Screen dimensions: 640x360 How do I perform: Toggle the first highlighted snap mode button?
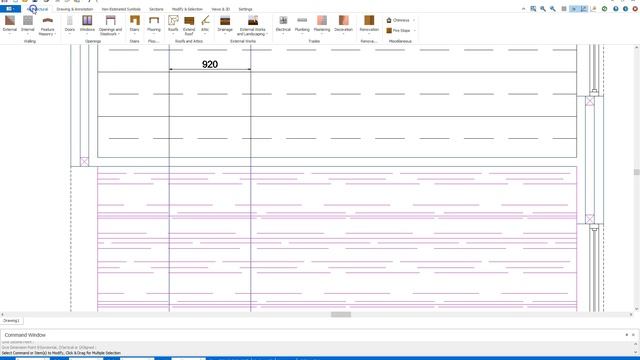[574, 9]
